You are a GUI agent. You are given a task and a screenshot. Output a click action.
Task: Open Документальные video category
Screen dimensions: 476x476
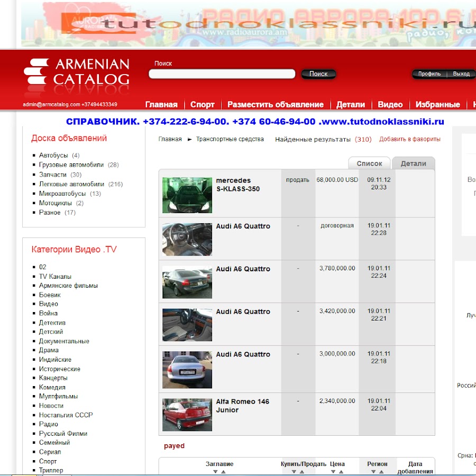pyautogui.click(x=64, y=341)
